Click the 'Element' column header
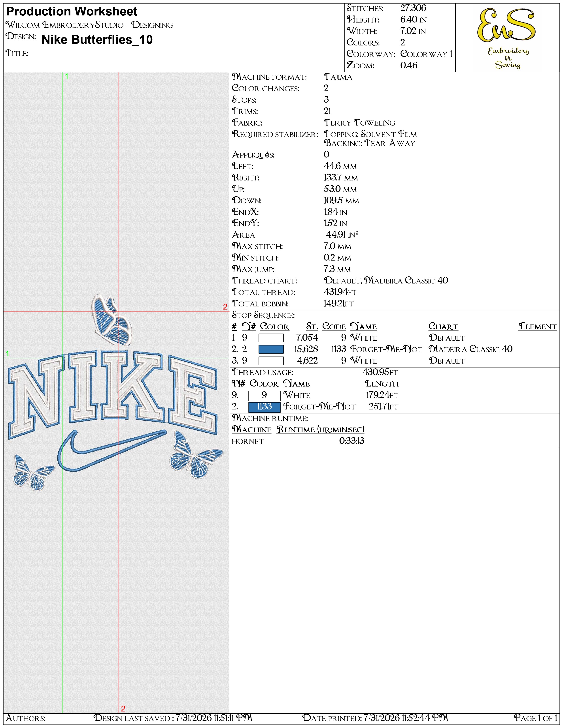 coord(538,326)
